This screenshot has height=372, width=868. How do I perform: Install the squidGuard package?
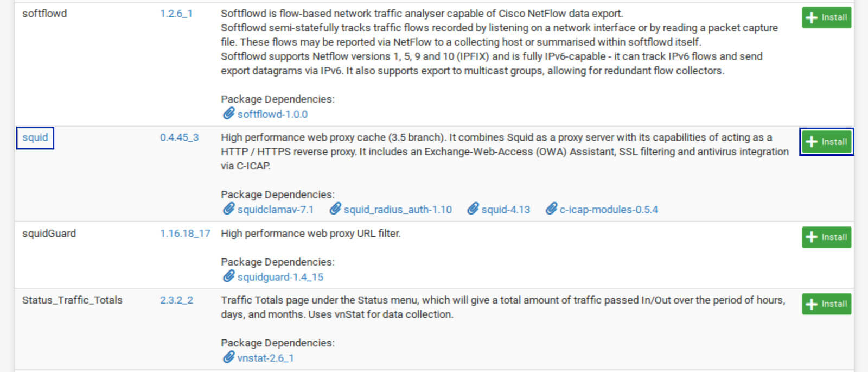(x=826, y=237)
